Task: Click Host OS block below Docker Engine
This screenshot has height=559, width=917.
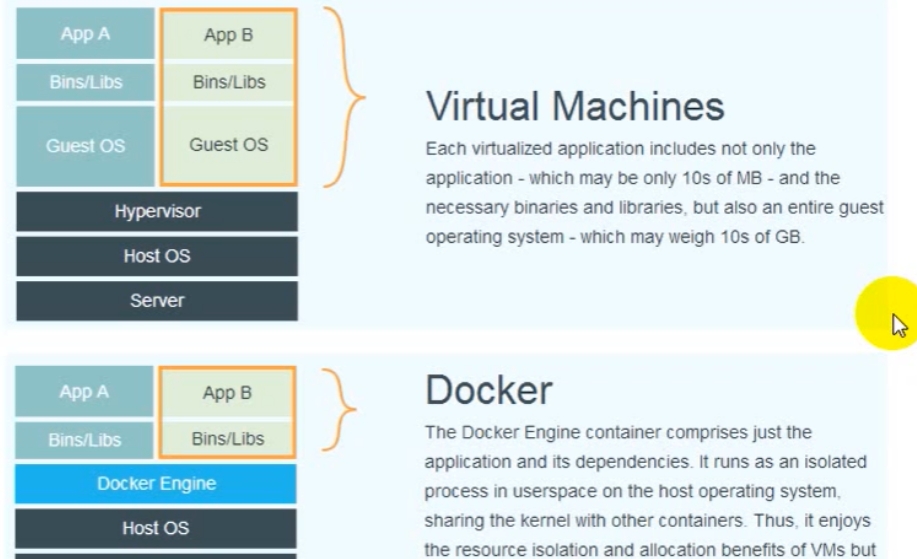Action: 156,528
